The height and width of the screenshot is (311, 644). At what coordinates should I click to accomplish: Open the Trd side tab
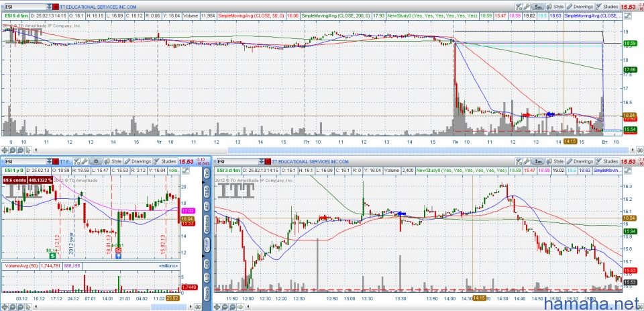(207, 175)
